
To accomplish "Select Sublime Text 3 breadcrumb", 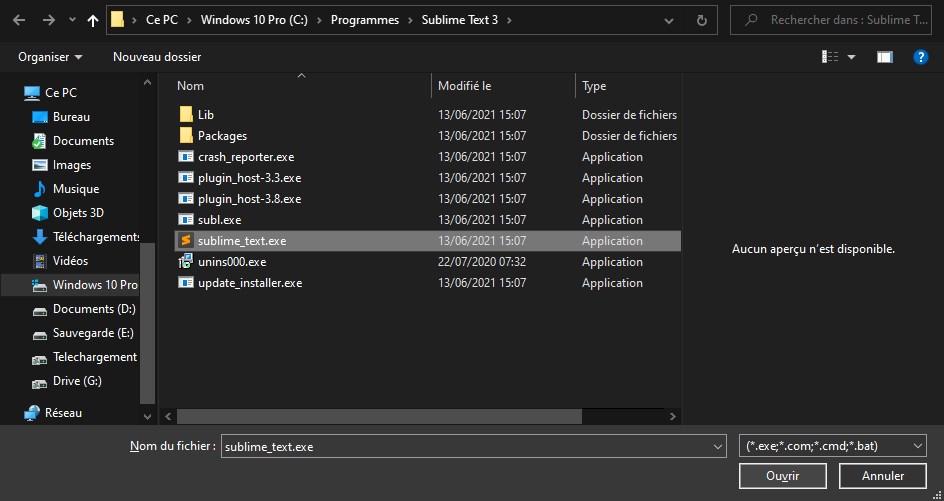I will click(x=460, y=20).
